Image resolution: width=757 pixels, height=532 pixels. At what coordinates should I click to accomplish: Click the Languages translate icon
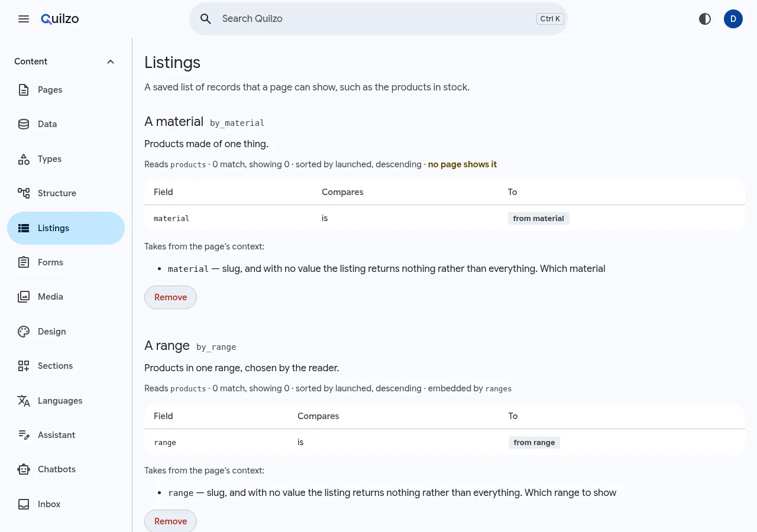click(24, 401)
